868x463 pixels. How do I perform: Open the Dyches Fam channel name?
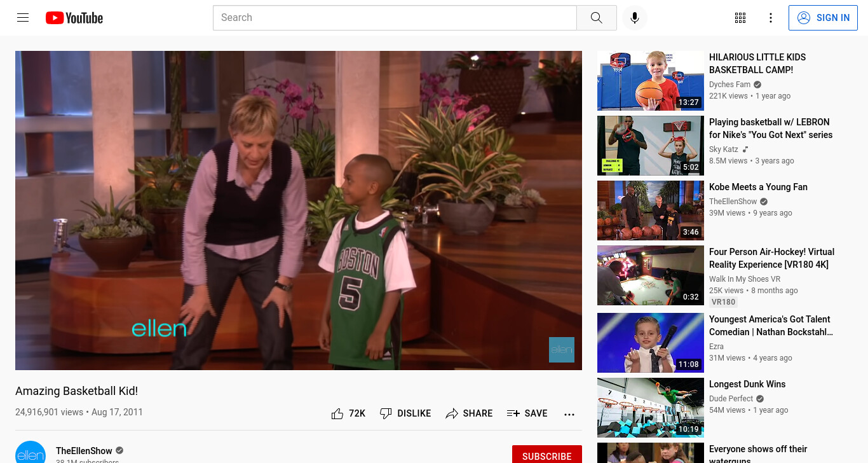(729, 85)
